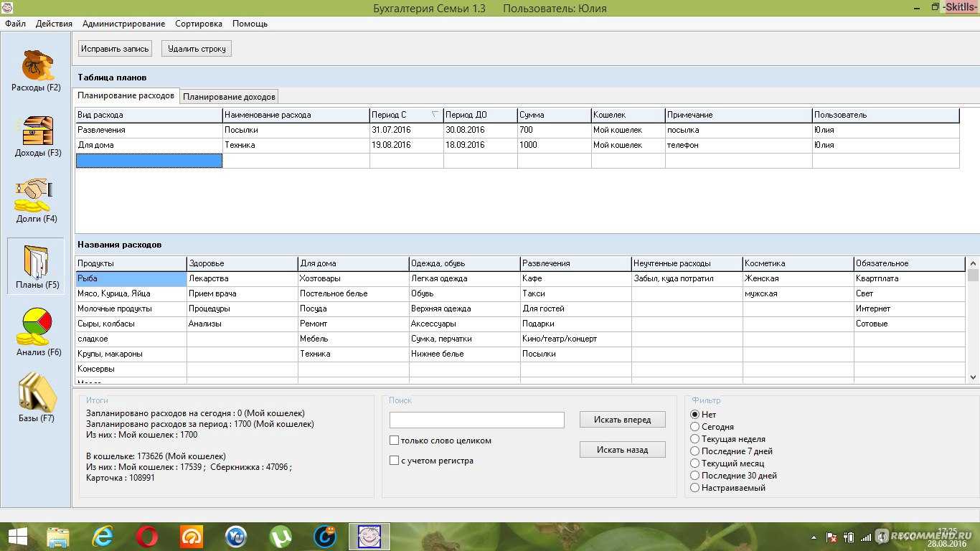Open the Долги (F4) handshake section
980x551 pixels.
click(36, 202)
